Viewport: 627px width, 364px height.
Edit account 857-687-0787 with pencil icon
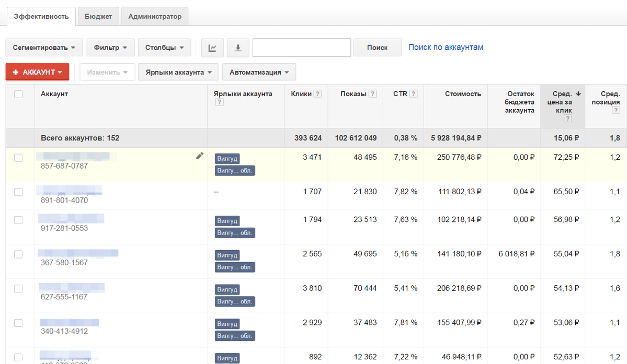point(200,156)
